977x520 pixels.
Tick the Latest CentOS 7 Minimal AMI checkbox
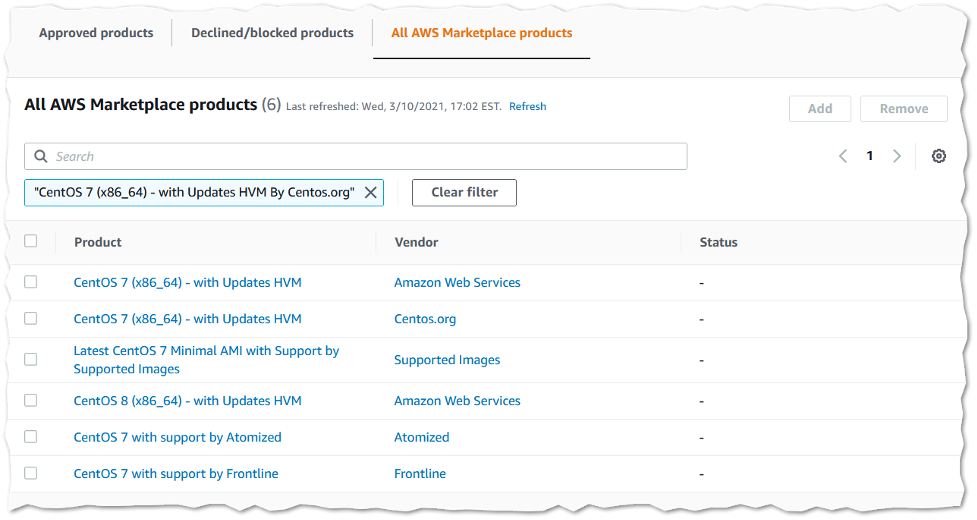[x=31, y=359]
